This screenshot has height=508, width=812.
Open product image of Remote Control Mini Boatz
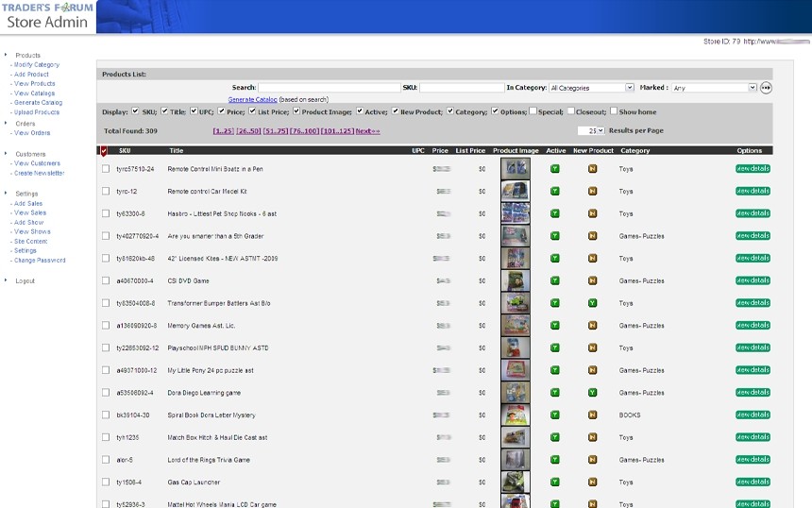pyautogui.click(x=516, y=169)
